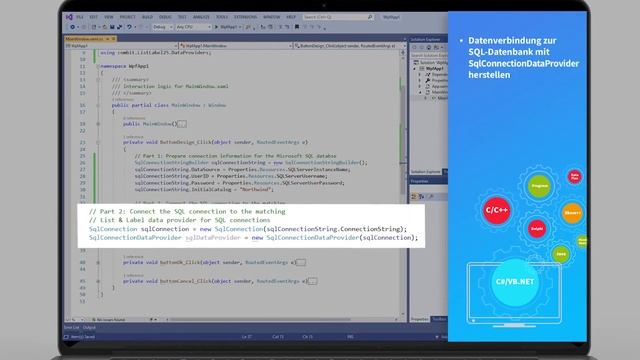Click the C#/VB.NET circle on the monitor

(x=515, y=282)
